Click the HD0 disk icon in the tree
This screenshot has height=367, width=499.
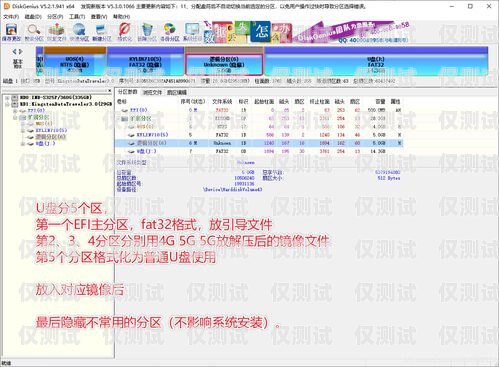(15, 98)
